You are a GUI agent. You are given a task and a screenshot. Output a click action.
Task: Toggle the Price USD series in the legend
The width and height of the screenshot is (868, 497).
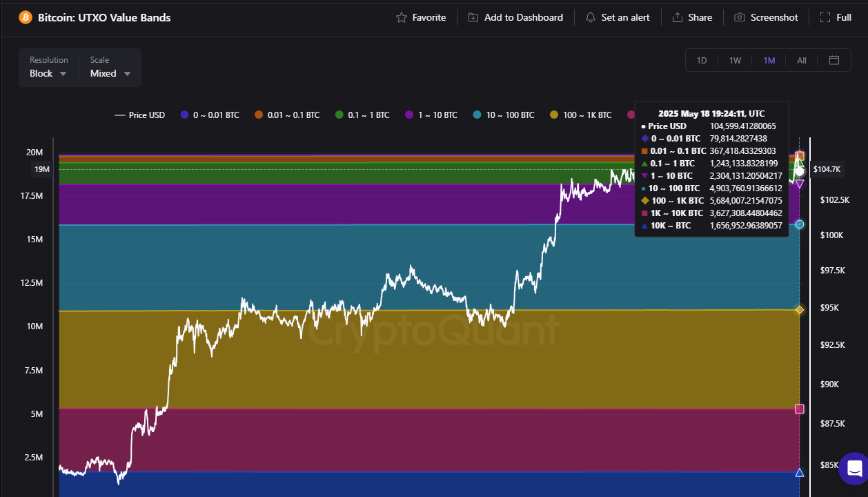coord(139,115)
